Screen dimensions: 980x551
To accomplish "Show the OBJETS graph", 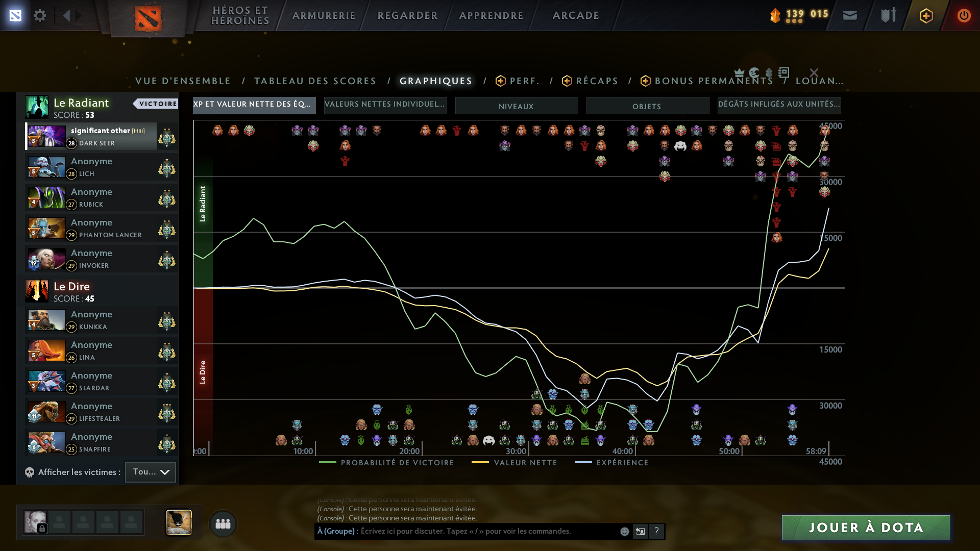I will (648, 106).
